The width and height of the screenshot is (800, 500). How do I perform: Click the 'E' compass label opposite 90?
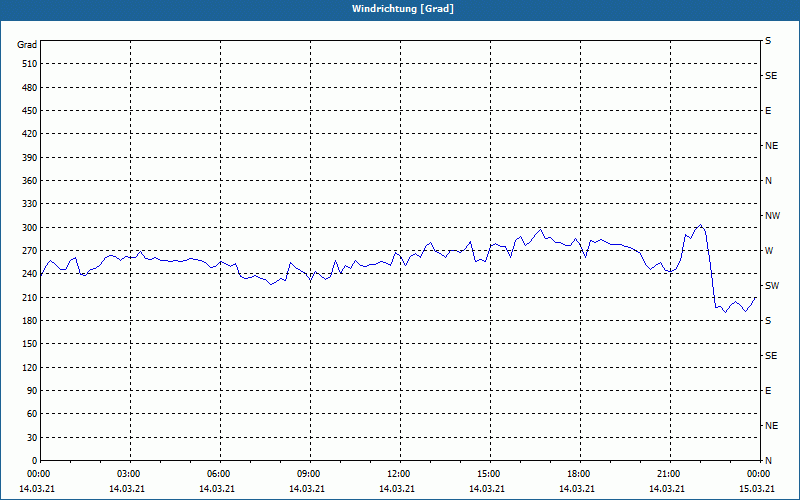click(x=768, y=391)
